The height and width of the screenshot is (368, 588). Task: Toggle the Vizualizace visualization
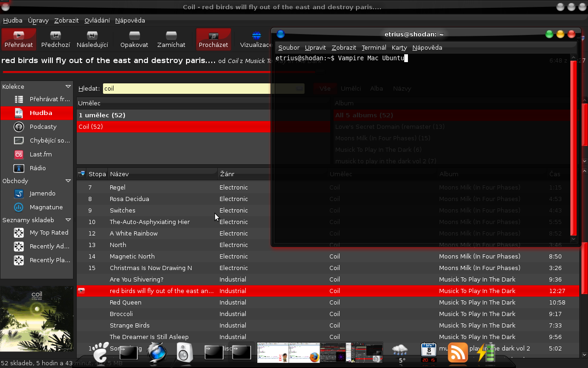(x=256, y=39)
